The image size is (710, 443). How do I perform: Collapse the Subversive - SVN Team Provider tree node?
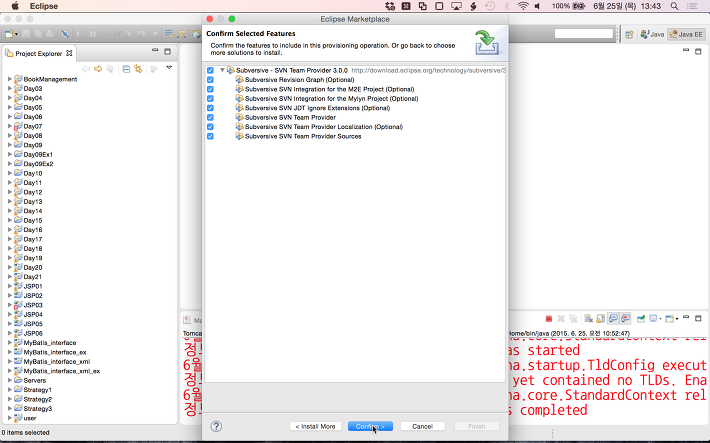point(222,70)
